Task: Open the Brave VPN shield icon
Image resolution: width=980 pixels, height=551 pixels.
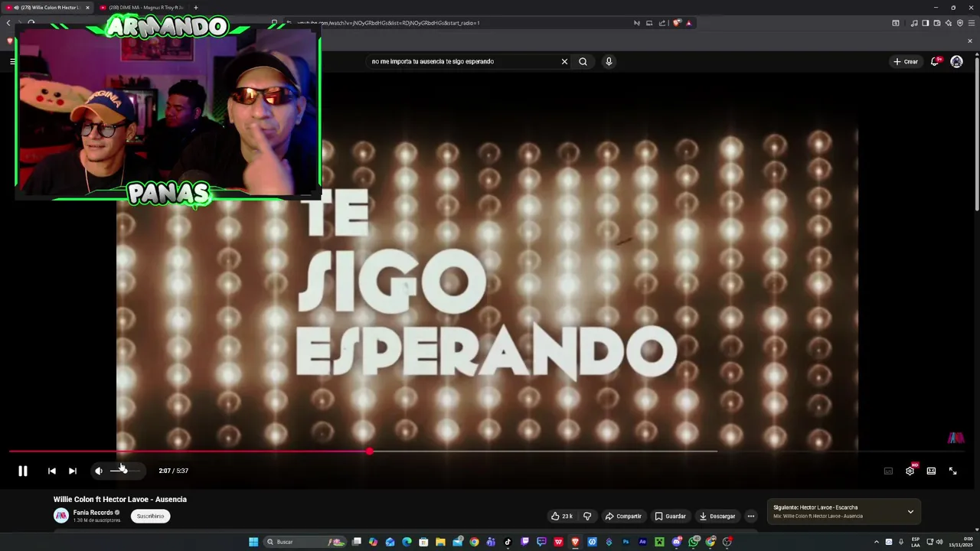Action: click(960, 23)
